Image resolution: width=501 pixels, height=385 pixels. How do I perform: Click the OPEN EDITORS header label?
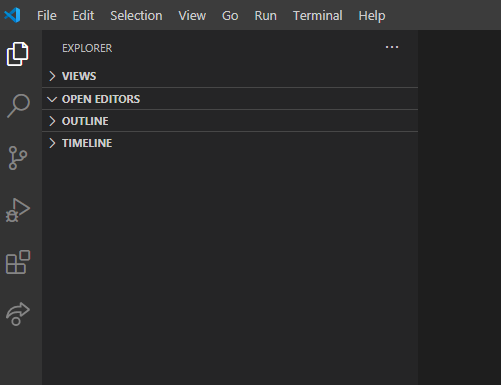(101, 99)
